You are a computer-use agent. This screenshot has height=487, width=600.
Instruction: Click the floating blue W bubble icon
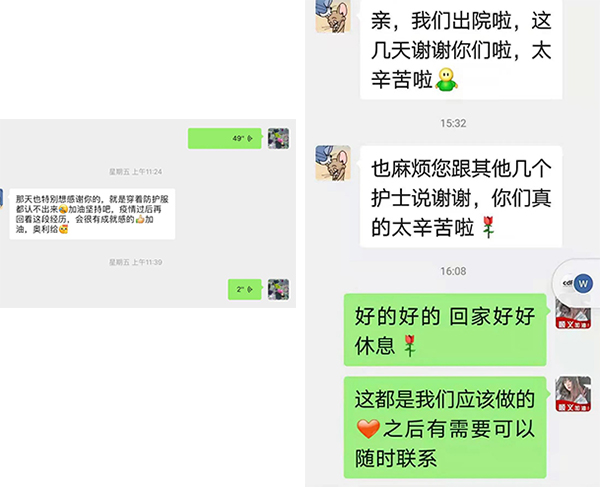pyautogui.click(x=583, y=283)
